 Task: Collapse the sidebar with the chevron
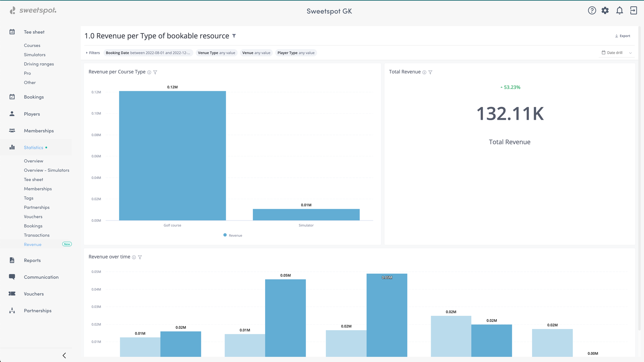coord(64,355)
